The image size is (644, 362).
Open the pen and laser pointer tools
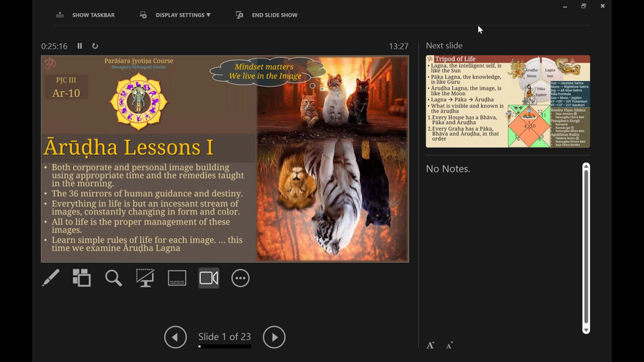pos(50,278)
